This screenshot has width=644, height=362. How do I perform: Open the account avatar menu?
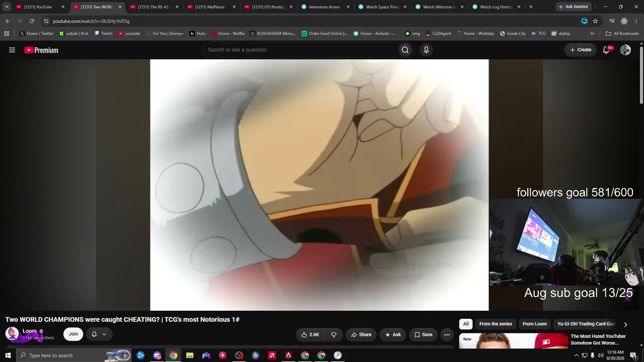(x=625, y=50)
